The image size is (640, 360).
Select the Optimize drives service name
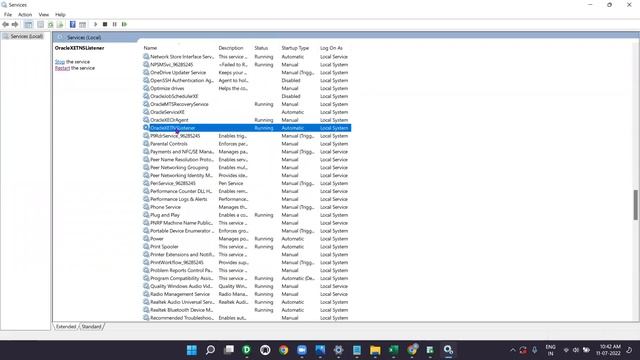point(167,88)
